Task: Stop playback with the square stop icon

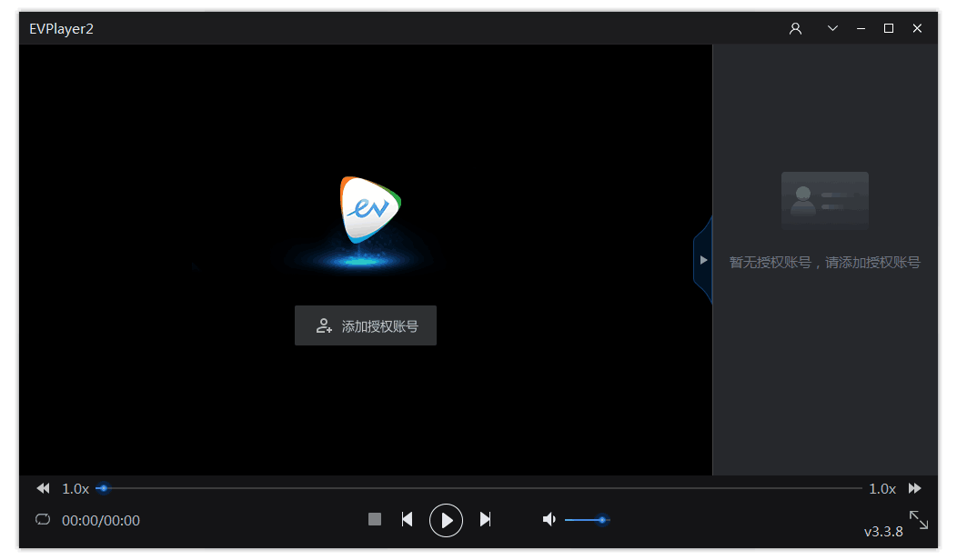Action: pyautogui.click(x=374, y=519)
